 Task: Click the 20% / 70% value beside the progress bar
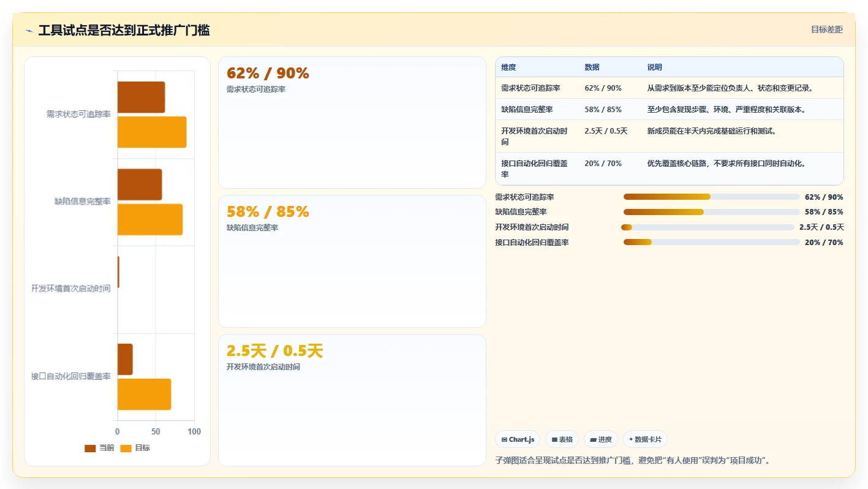tap(824, 243)
